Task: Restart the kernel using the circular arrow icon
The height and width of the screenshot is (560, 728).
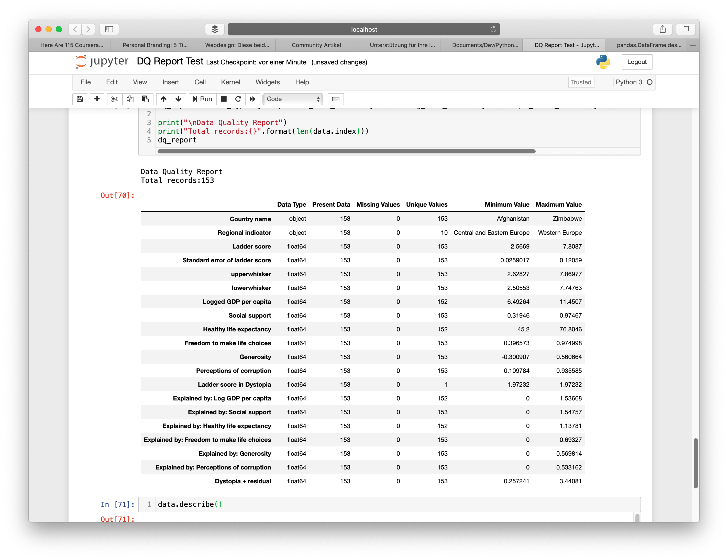Action: (x=238, y=99)
